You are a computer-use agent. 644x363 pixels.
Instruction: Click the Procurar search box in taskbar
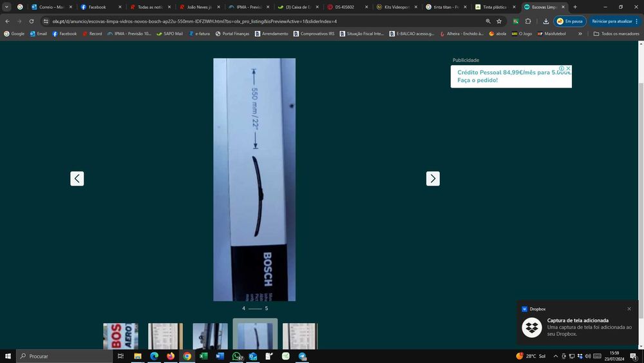64,356
